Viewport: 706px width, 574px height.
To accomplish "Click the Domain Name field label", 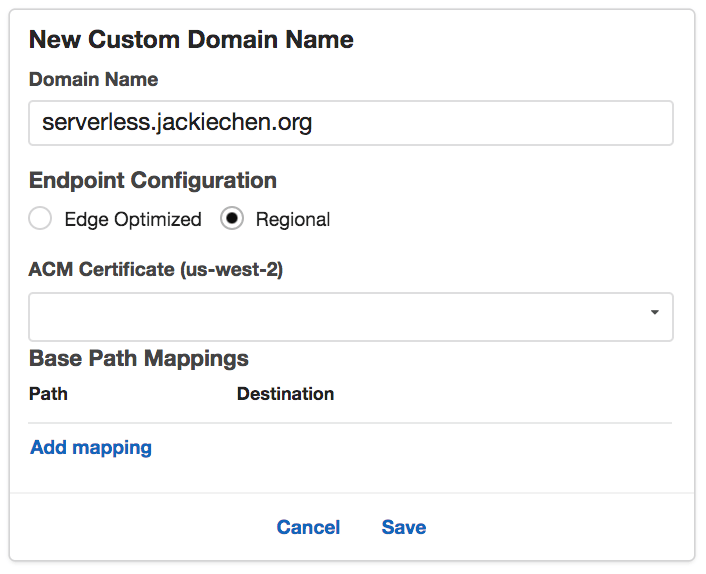I will coord(93,79).
